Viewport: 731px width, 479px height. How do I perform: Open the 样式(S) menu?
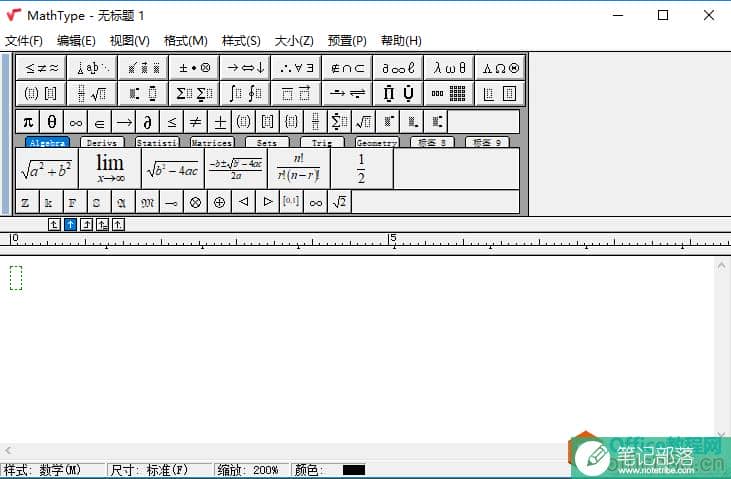tap(241, 41)
